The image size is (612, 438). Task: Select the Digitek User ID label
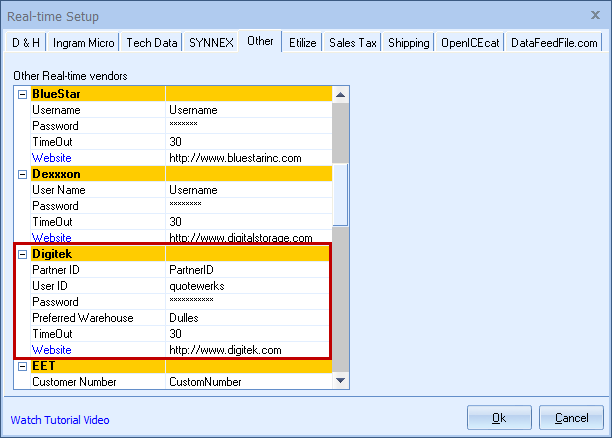pyautogui.click(x=98, y=286)
